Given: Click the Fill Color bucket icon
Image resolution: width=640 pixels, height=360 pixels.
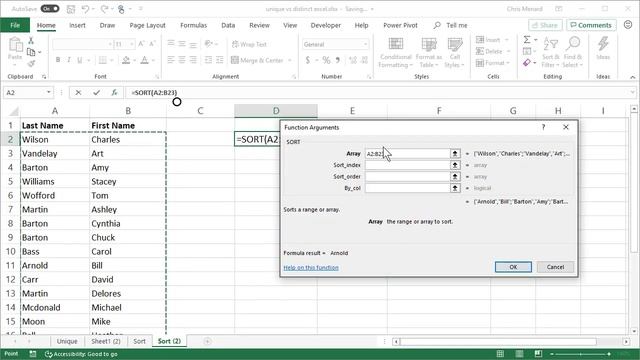Looking at the screenshot, I should 126,60.
